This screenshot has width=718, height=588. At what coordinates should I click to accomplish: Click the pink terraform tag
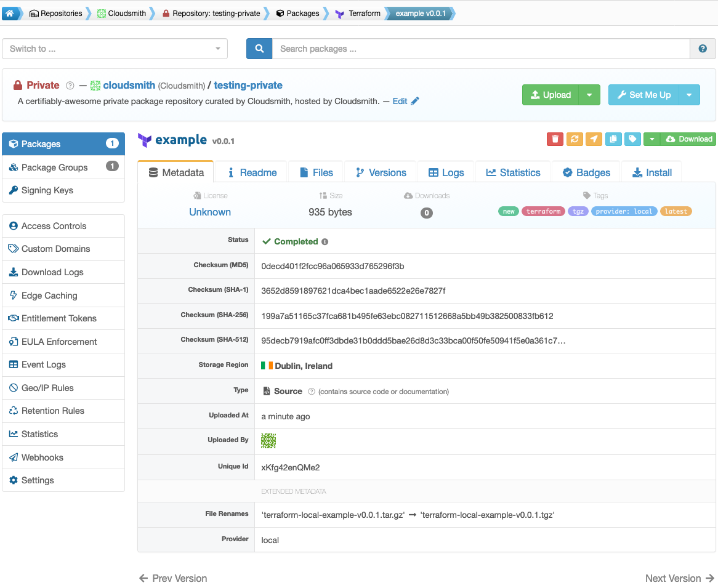(x=543, y=211)
